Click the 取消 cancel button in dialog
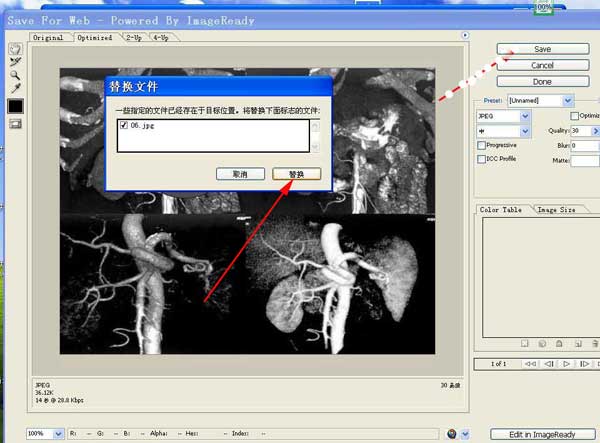This screenshot has width=600, height=443. point(240,174)
